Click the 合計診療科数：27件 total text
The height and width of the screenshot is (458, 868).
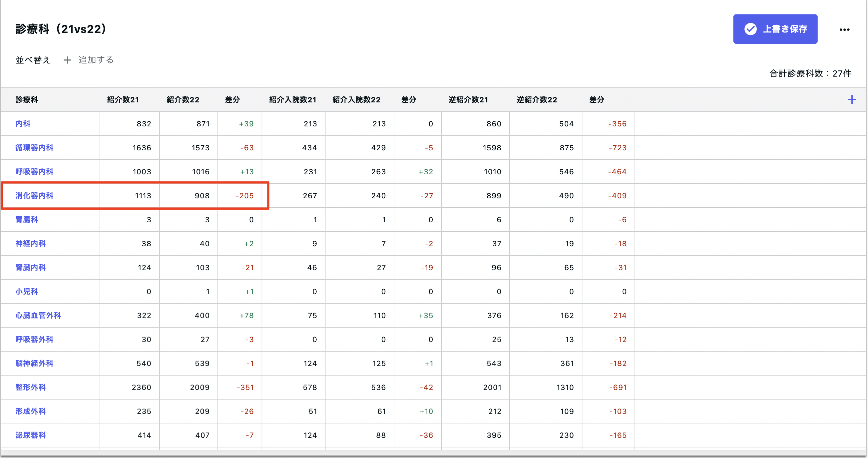[811, 73]
